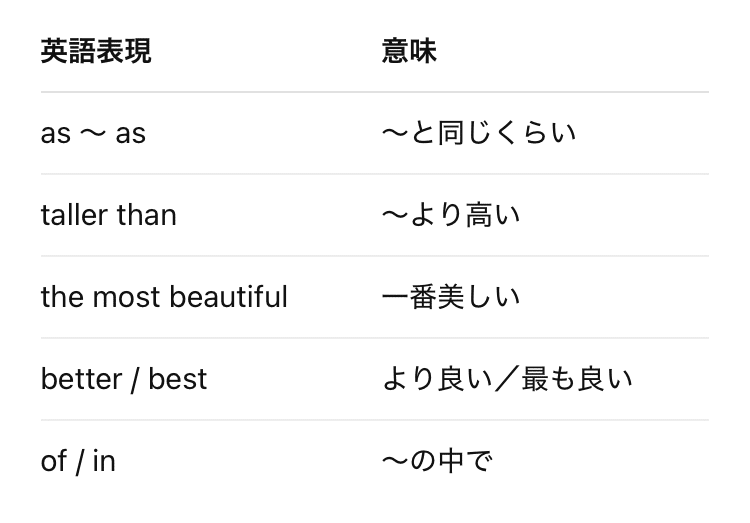
Task: Click the ～と同じくらい meaning cell
Action: tap(478, 133)
